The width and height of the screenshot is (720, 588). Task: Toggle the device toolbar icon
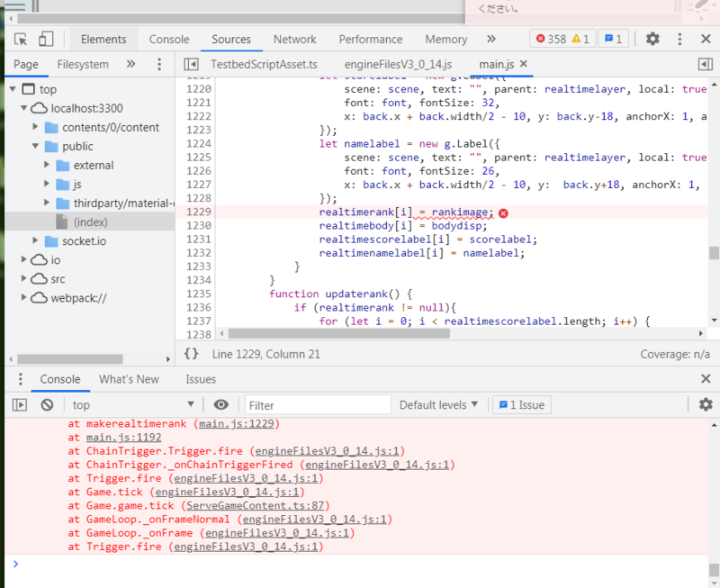pos(46,39)
